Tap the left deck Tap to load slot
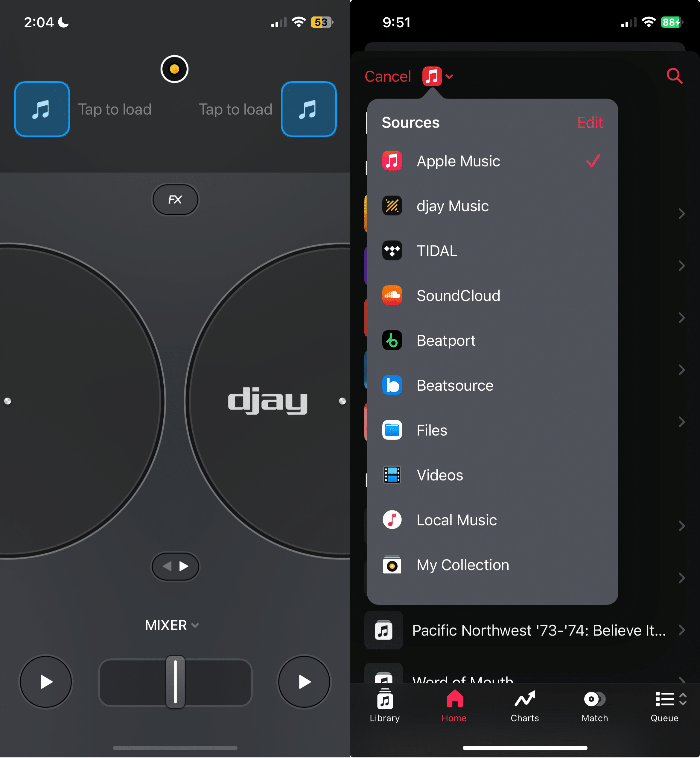 point(42,109)
